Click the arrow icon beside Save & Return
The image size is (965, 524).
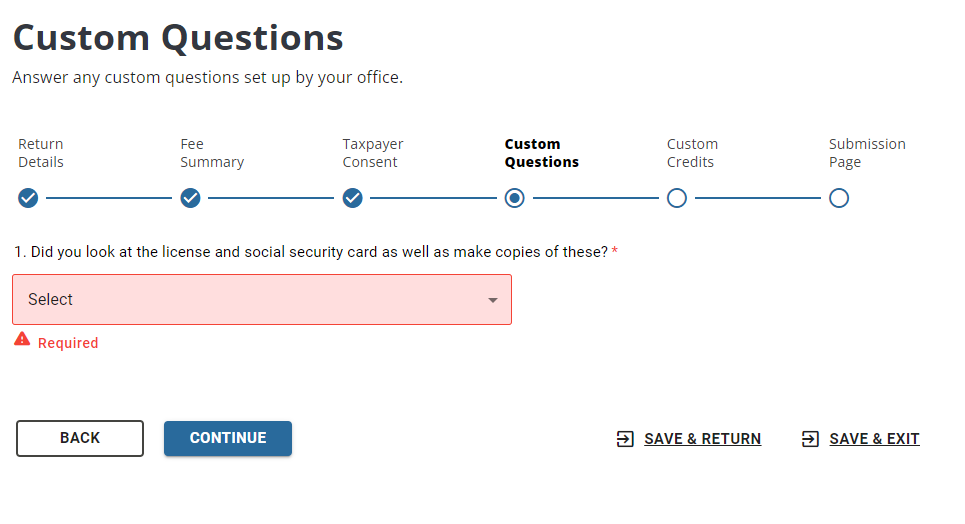click(x=625, y=439)
